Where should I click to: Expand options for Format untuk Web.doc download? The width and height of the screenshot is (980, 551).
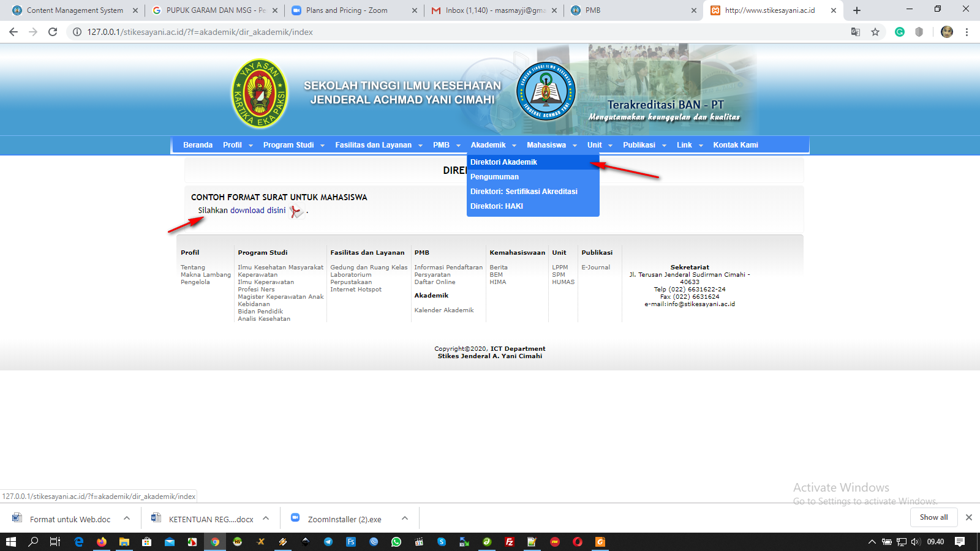click(127, 519)
